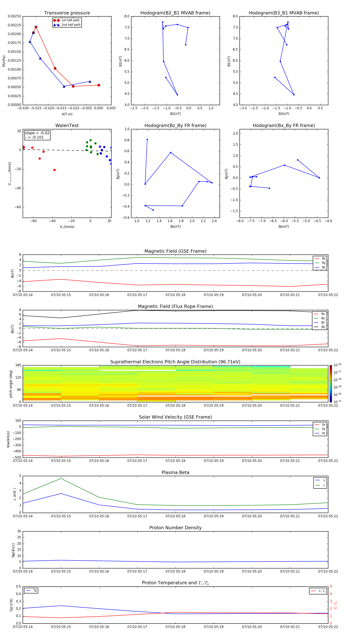Image resolution: width=351 pixels, height=644 pixels.
Task: Click the 'A(T·m)' x-axis label
Action: [67, 114]
